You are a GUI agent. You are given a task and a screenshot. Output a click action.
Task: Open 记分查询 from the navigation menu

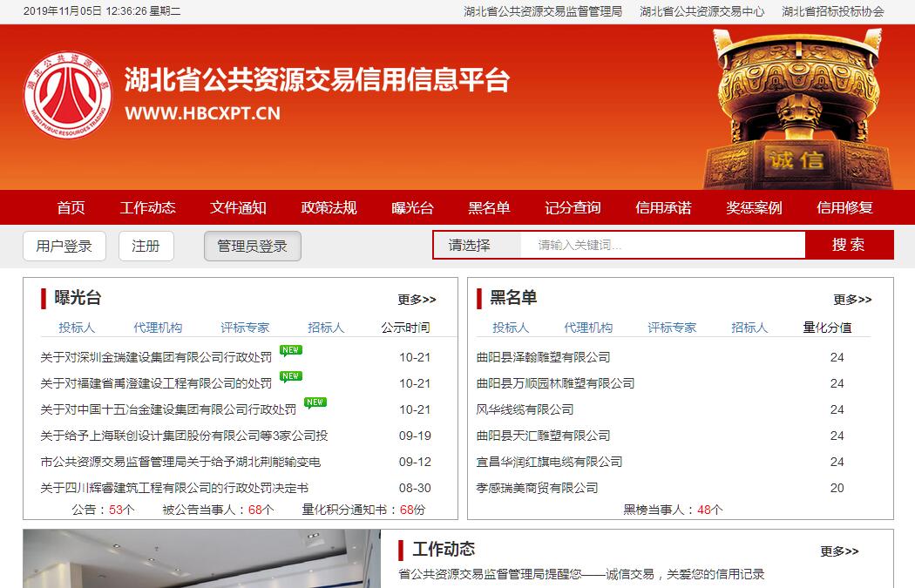[573, 207]
